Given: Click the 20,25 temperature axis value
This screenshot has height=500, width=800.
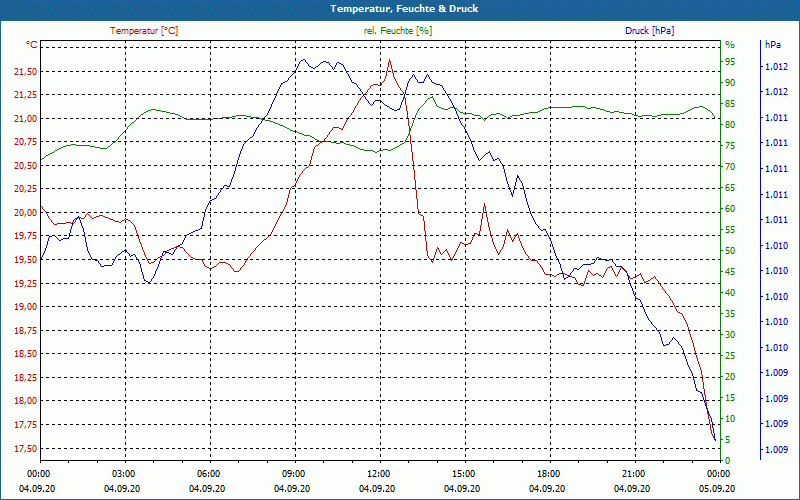Looking at the screenshot, I should click(x=26, y=189).
